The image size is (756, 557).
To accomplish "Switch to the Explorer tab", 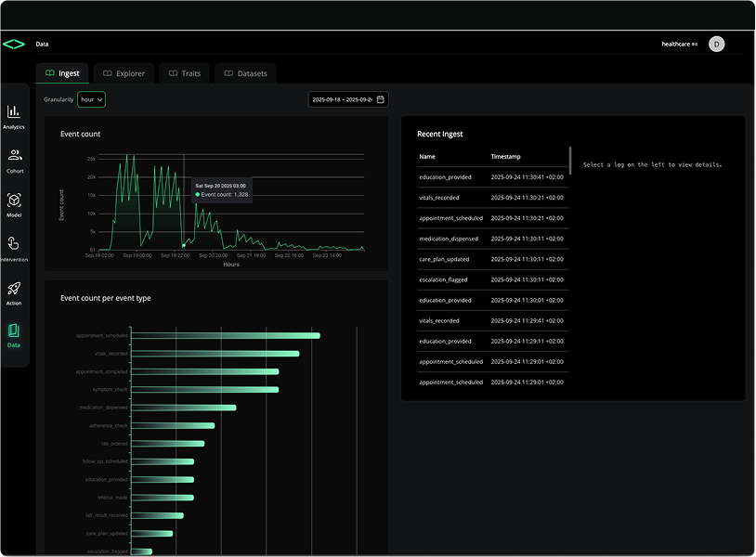I will pos(124,73).
